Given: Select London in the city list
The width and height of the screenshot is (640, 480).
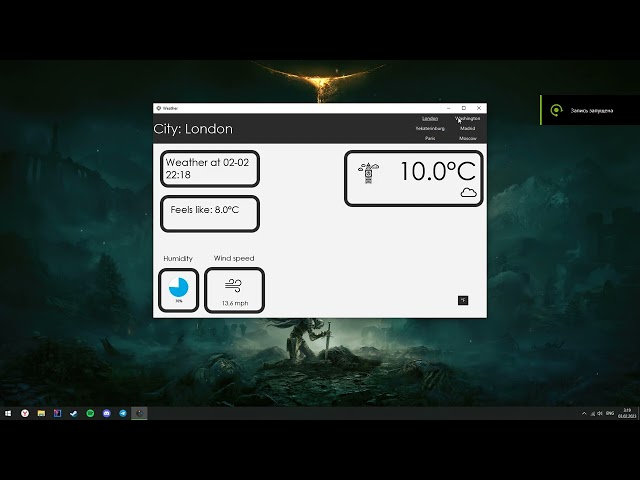Looking at the screenshot, I should click(x=430, y=118).
